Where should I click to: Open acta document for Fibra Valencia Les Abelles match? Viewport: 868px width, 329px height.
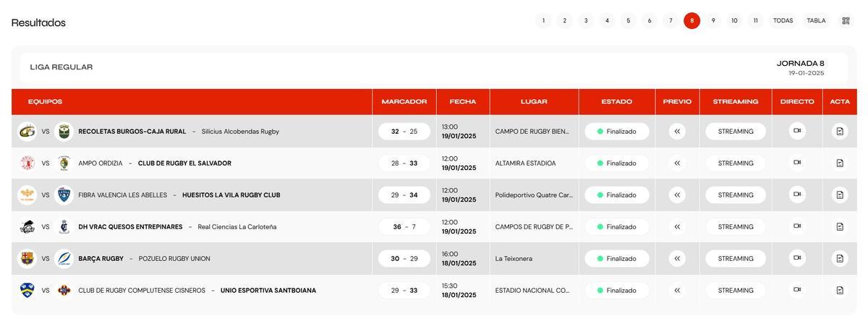tap(840, 195)
